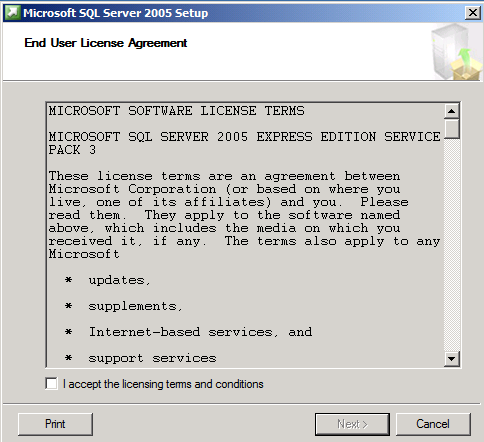Click the 'Internet-based services, and' bullet line
Screen dimensions: 484x442
[200, 332]
